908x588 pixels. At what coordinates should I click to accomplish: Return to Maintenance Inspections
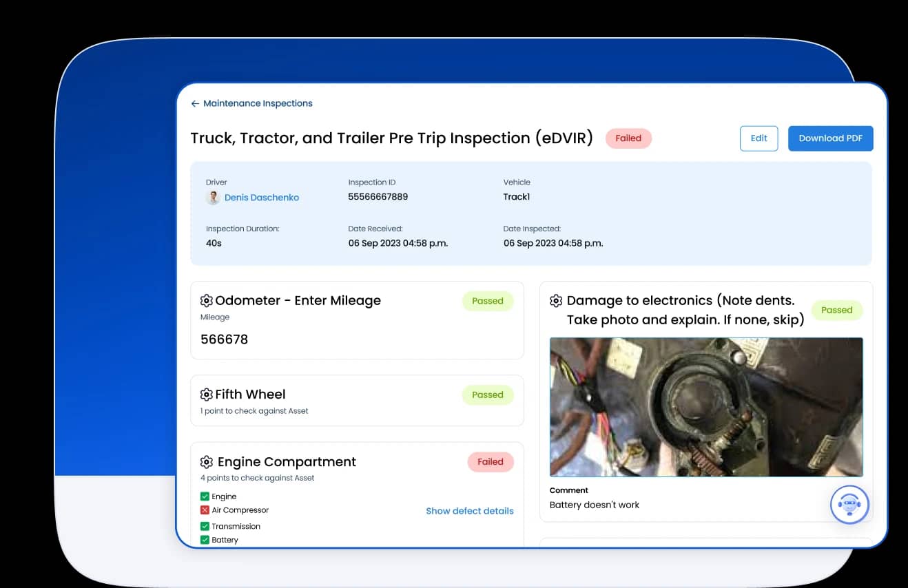point(256,103)
